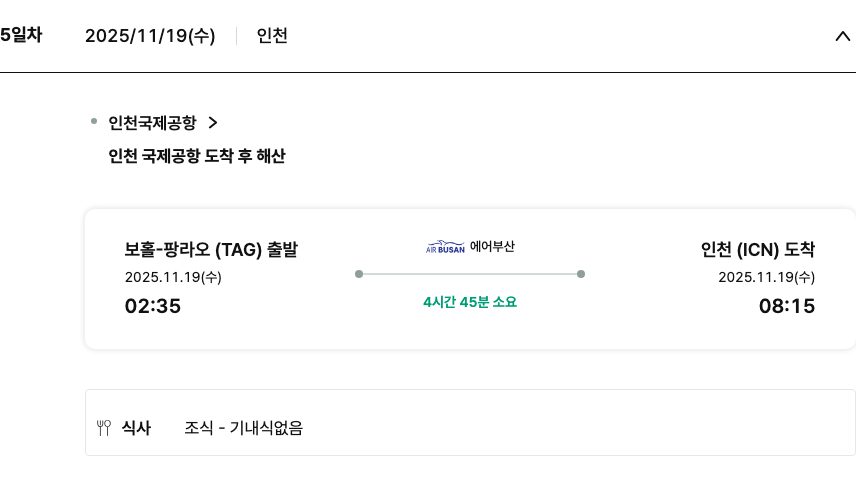Click the 2025/11/19(수) header date
This screenshot has width=856, height=496.
[150, 36]
